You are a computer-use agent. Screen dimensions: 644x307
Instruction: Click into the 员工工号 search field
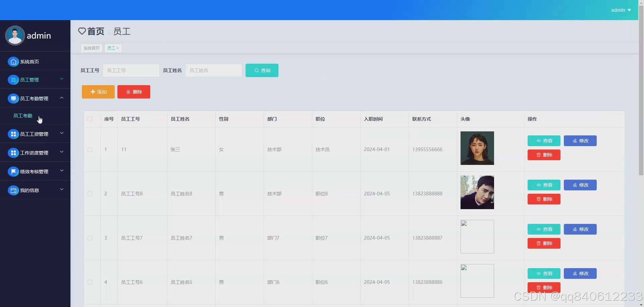pos(131,70)
